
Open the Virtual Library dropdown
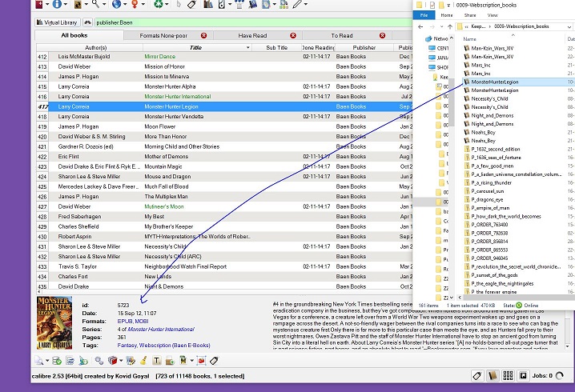click(x=58, y=22)
